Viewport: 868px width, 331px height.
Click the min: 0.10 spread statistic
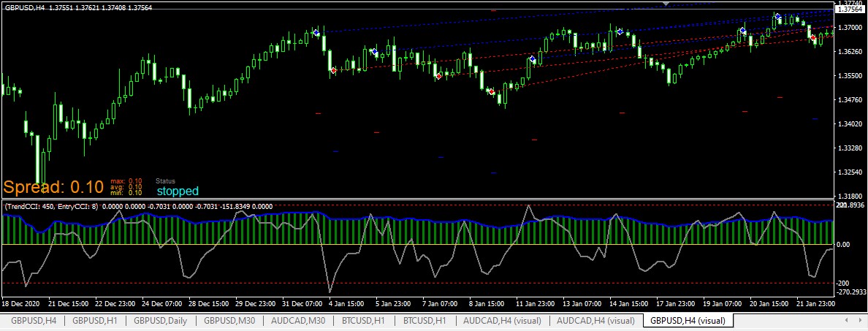coord(126,193)
